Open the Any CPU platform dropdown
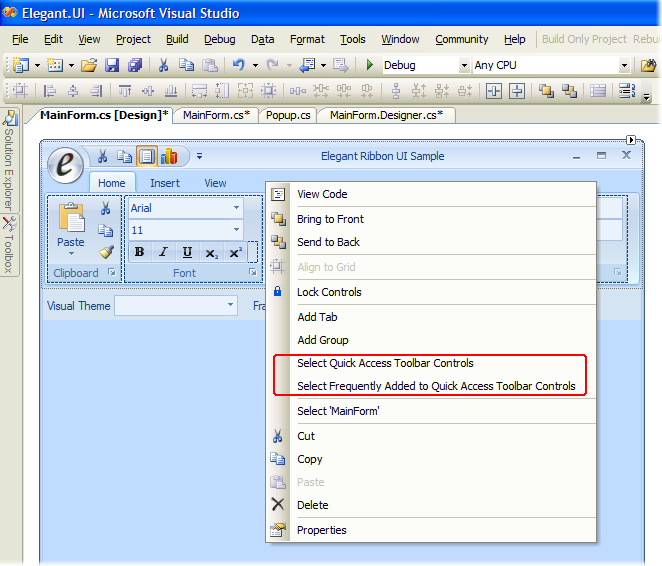The image size is (662, 566). [x=624, y=65]
